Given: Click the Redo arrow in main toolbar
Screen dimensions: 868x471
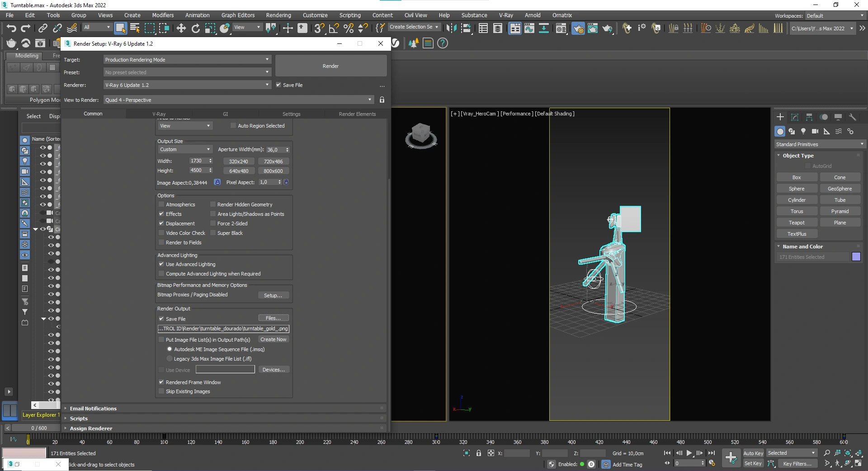Looking at the screenshot, I should (25, 29).
